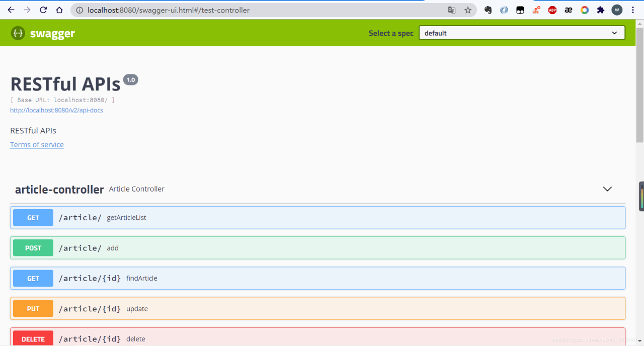Click the page's vertical scrollbar thumb
This screenshot has height=346, width=644.
coord(639,85)
